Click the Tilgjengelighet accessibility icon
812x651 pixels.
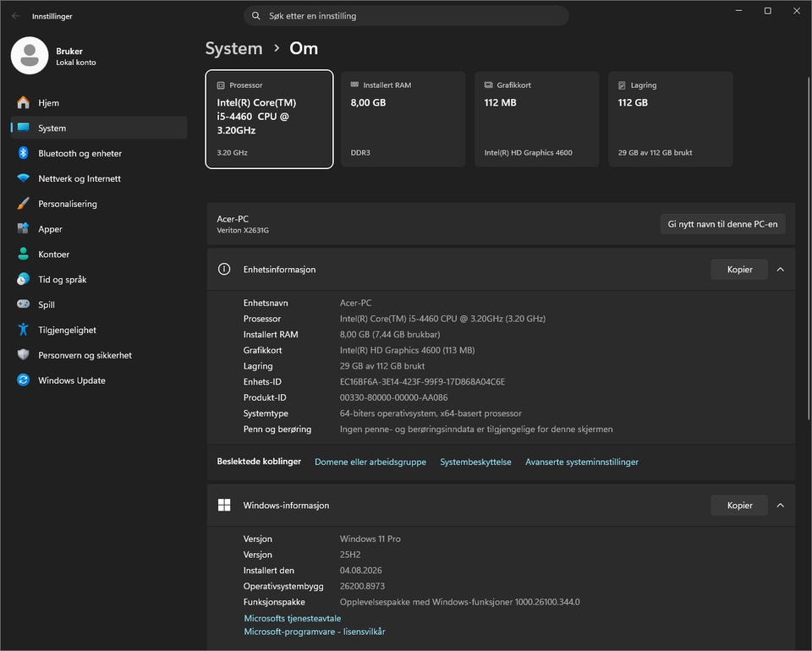pyautogui.click(x=23, y=329)
